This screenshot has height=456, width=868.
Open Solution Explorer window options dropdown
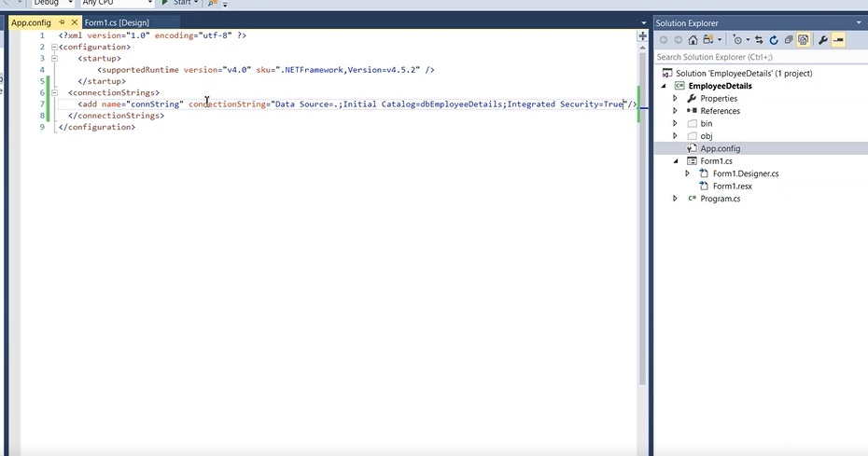tap(860, 23)
